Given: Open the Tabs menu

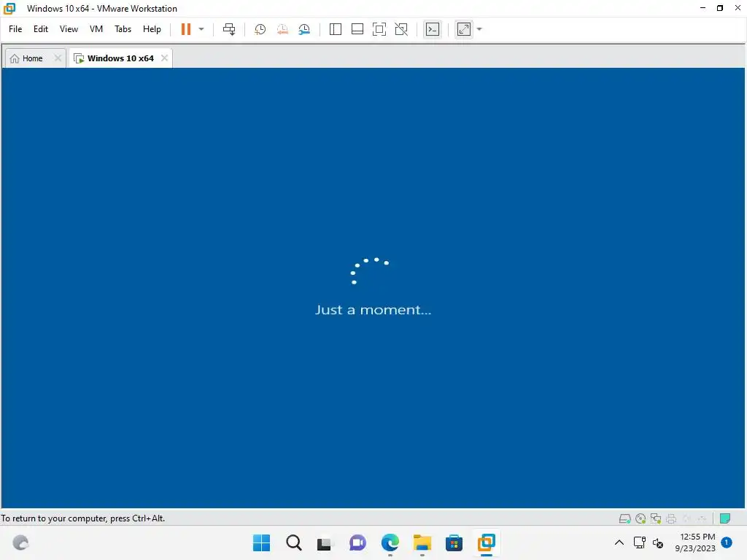Looking at the screenshot, I should pos(123,29).
